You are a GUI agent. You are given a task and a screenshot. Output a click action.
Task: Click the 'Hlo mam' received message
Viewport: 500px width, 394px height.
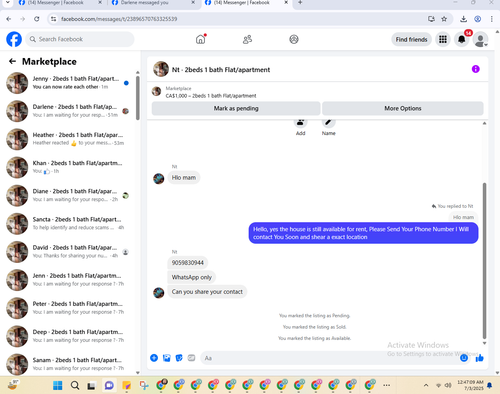coord(184,178)
